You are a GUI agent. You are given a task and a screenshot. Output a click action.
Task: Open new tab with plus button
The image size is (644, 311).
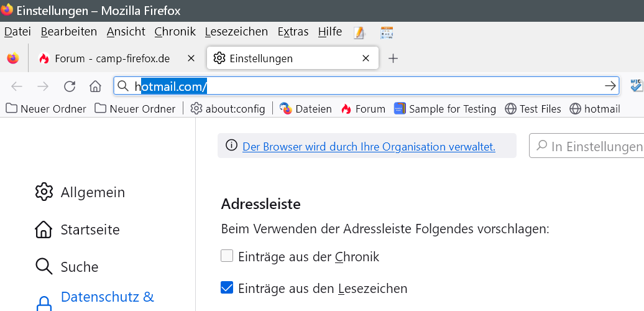pyautogui.click(x=393, y=58)
